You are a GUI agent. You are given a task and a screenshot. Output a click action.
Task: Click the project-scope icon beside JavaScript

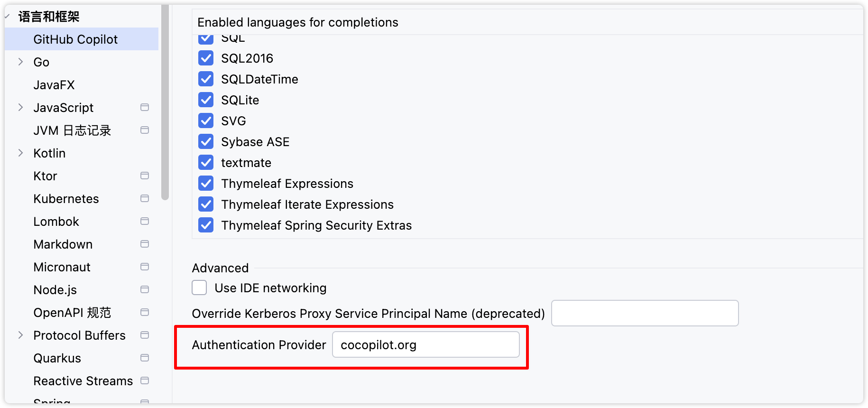point(145,107)
